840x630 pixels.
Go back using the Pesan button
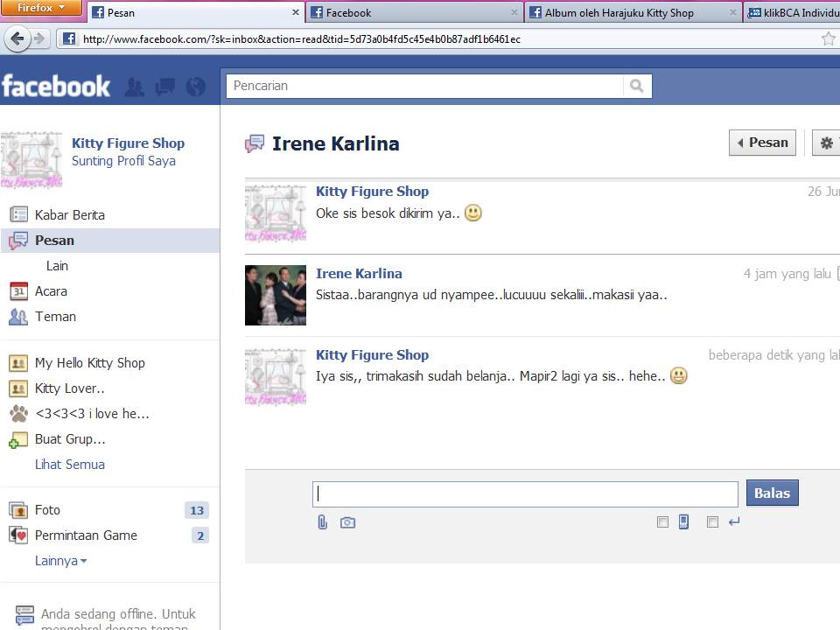tap(762, 143)
